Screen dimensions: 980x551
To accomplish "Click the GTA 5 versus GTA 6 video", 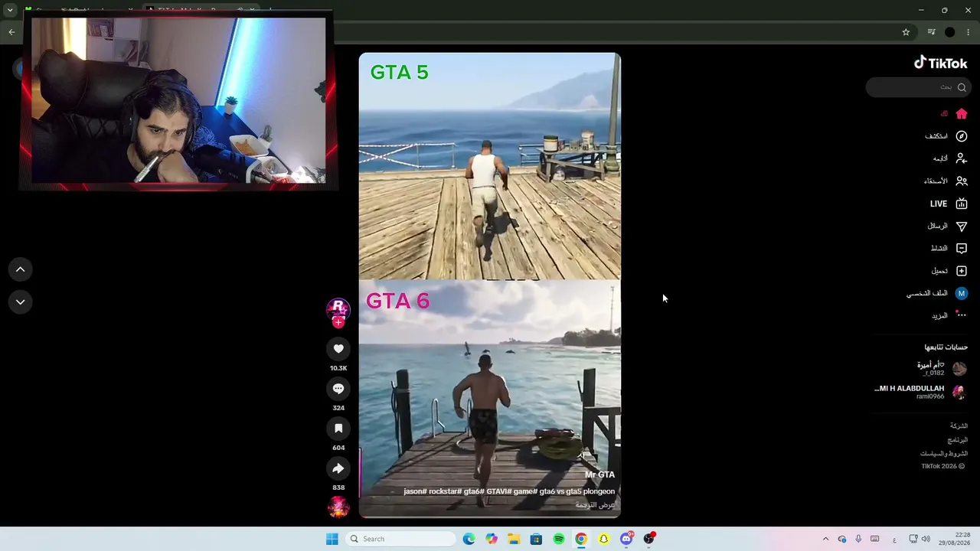I will point(490,285).
